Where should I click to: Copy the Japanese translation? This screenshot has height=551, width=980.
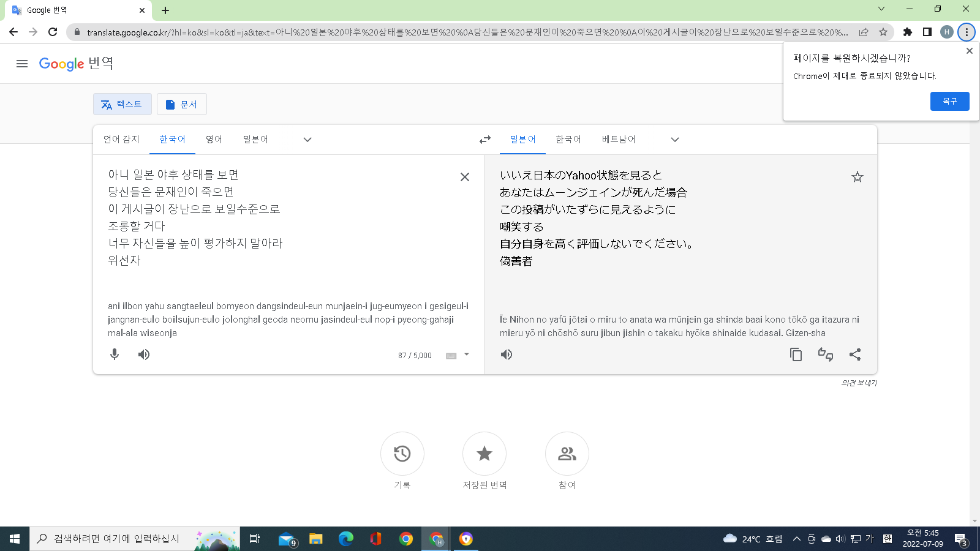coord(796,354)
